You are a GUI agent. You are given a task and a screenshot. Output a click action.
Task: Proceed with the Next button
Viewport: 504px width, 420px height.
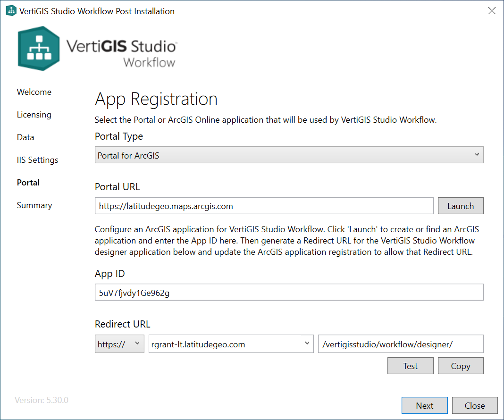(x=424, y=405)
